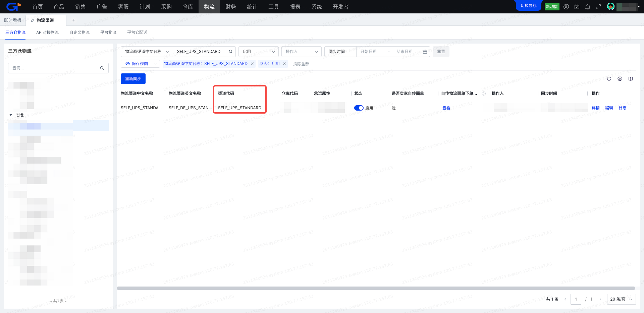Screen dimensions: 644x313
Task: Open the notifications bell
Action: (x=588, y=7)
